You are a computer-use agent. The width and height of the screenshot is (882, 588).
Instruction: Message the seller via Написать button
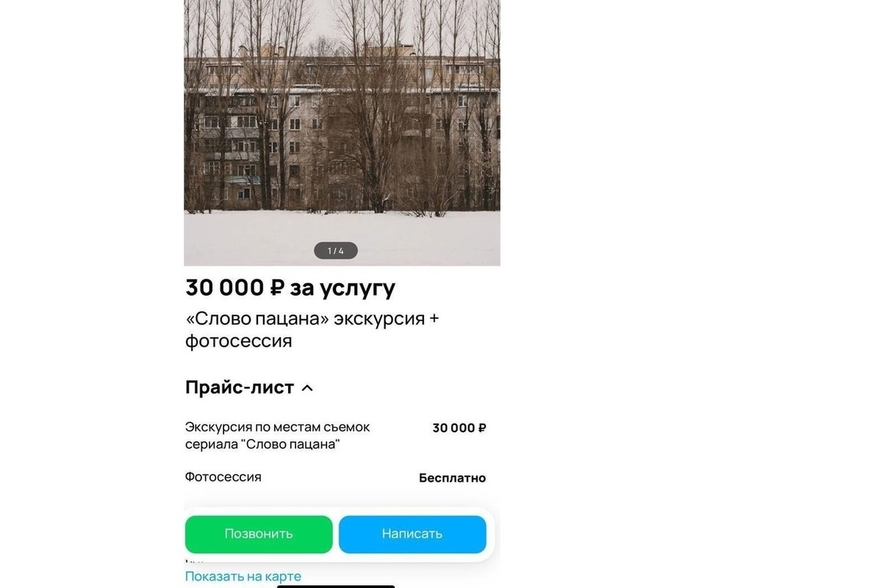click(412, 534)
